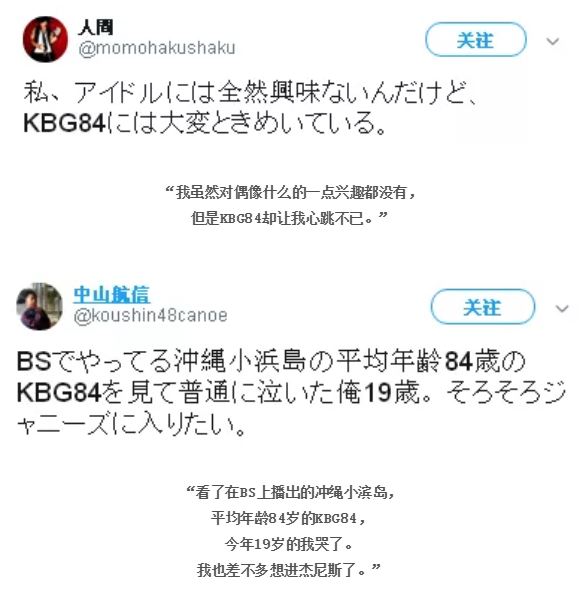Screen dimensions: 588x592
Task: Open the @momohakushaku handle
Action: point(157,48)
